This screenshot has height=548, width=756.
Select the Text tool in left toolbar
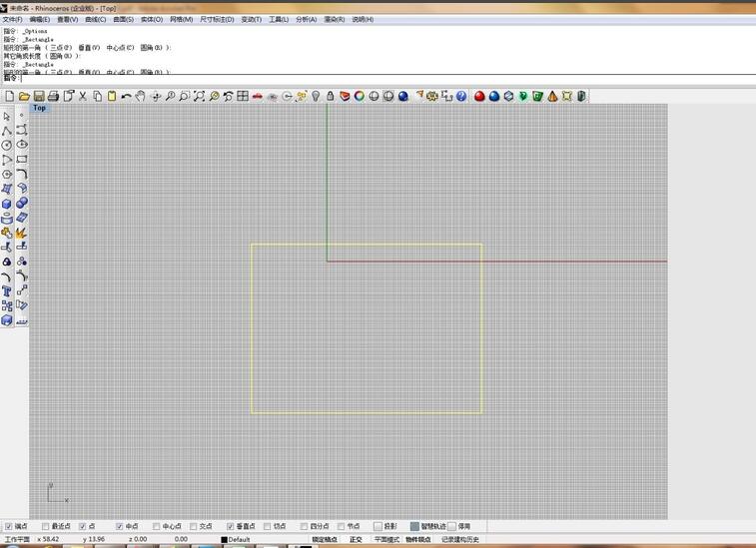coord(7,291)
